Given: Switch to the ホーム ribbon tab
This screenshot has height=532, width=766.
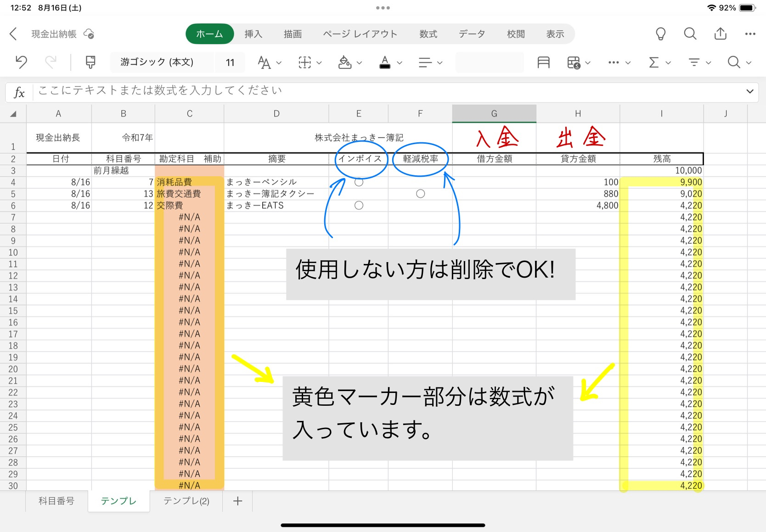Looking at the screenshot, I should point(209,34).
